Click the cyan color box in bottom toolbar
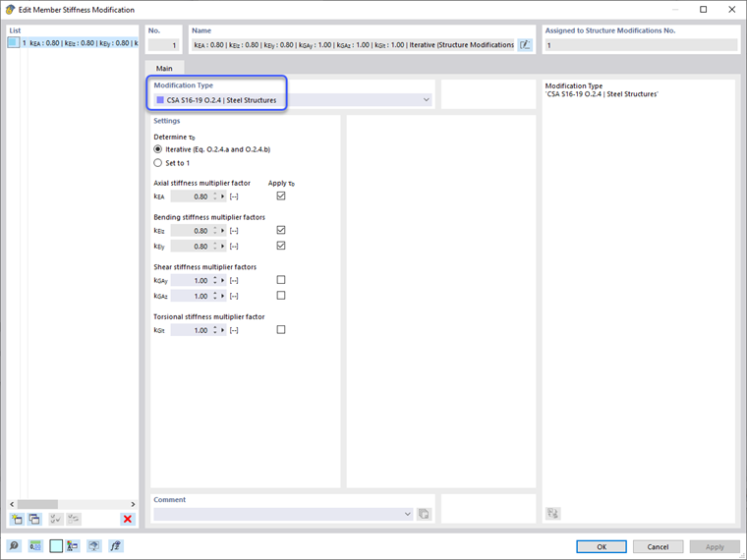This screenshot has height=560, width=747. [56, 545]
